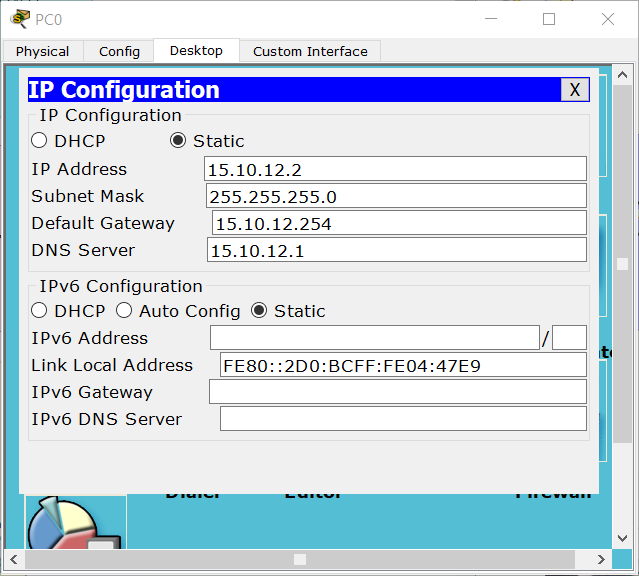Choose the IPv6 Auto Config option
639x576 pixels.
point(124,311)
